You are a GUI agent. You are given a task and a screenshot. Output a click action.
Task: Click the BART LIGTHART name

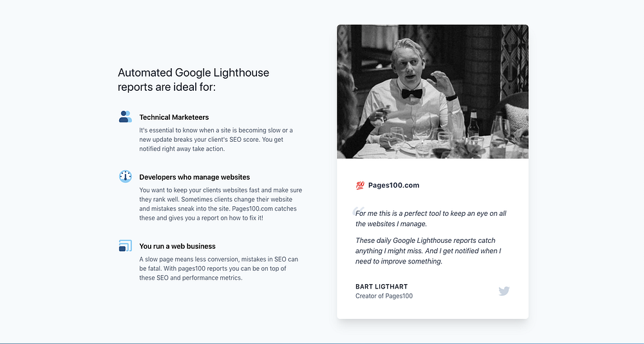pos(381,287)
